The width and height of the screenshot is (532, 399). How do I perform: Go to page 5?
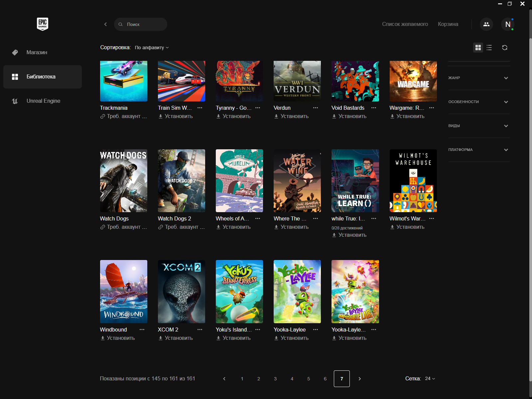[x=309, y=379]
